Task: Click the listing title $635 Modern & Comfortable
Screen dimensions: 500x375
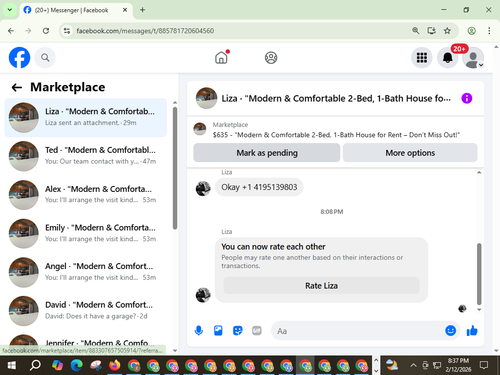Action: click(x=336, y=135)
